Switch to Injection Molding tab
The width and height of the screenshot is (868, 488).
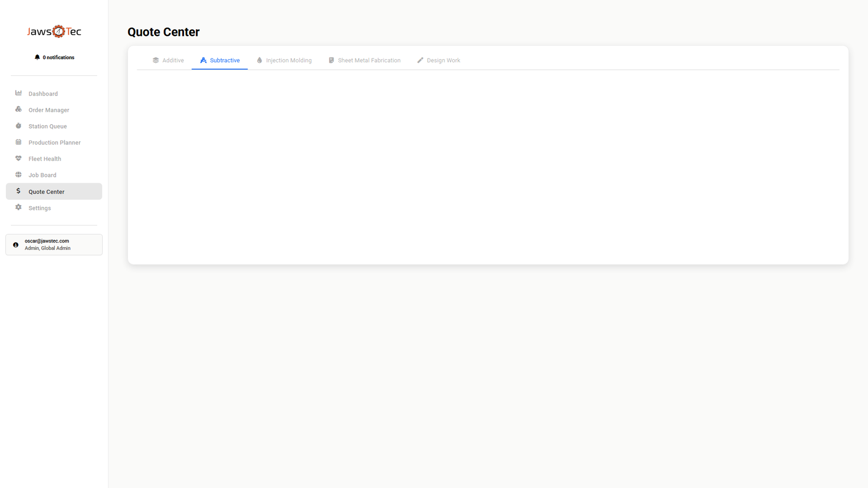point(284,60)
